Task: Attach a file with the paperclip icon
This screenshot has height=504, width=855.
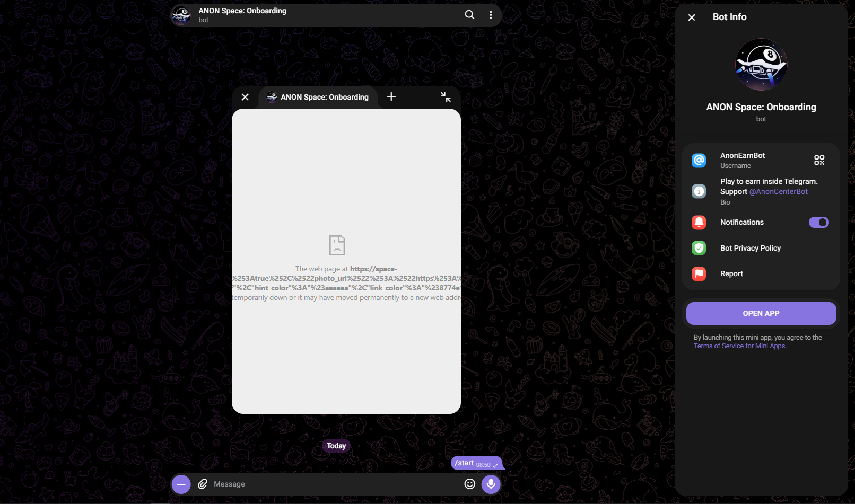Action: pyautogui.click(x=203, y=484)
